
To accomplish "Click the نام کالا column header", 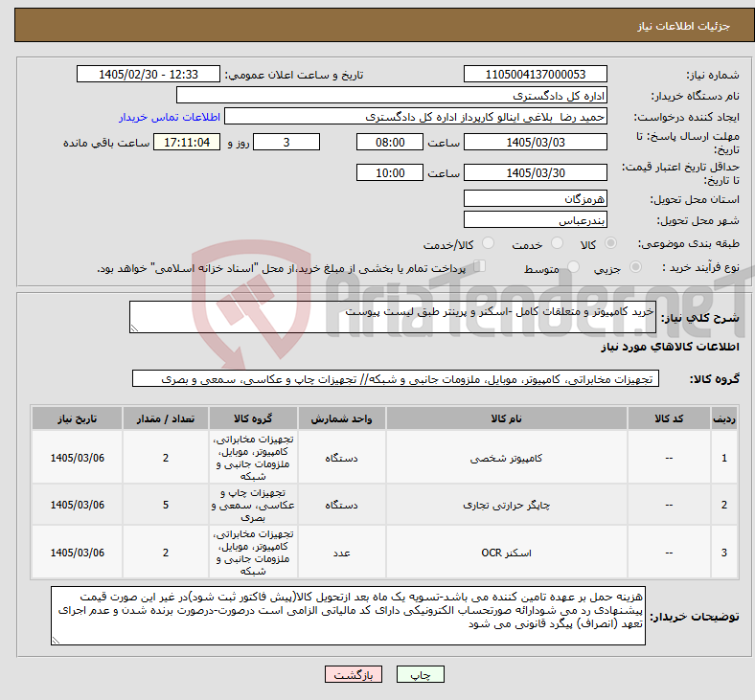I will click(506, 418).
